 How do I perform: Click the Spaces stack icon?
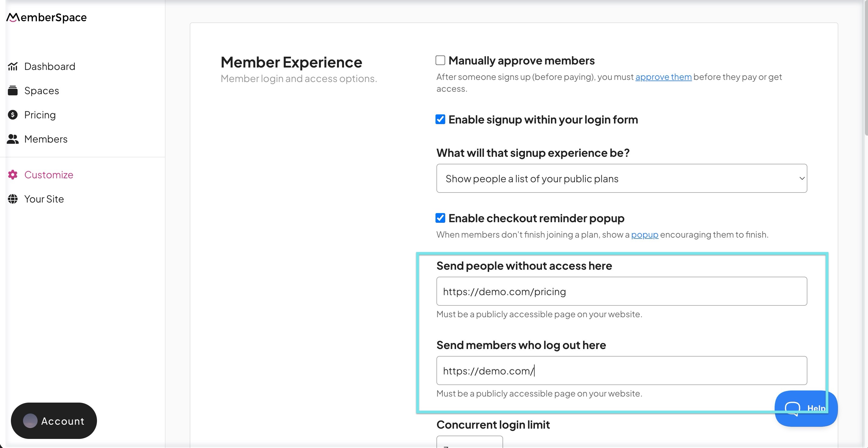click(x=13, y=91)
